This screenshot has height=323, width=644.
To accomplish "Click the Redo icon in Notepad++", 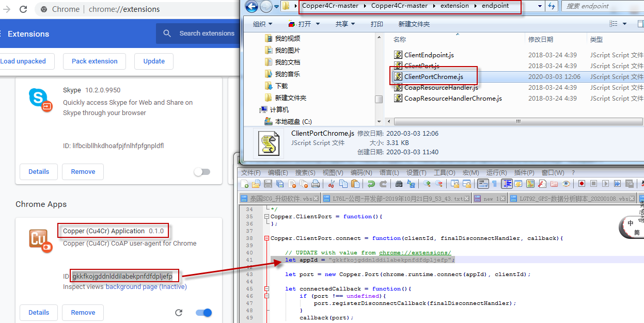I will [x=383, y=184].
